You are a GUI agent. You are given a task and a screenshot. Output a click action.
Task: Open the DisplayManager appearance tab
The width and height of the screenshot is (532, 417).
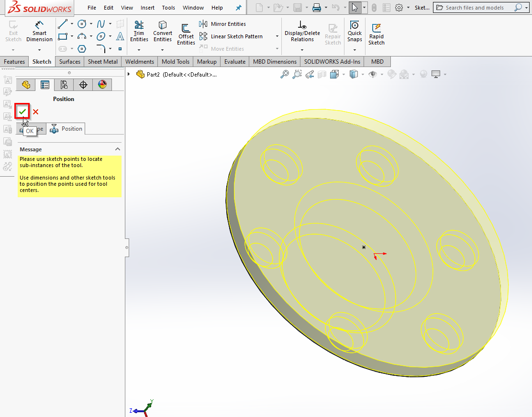(x=102, y=85)
